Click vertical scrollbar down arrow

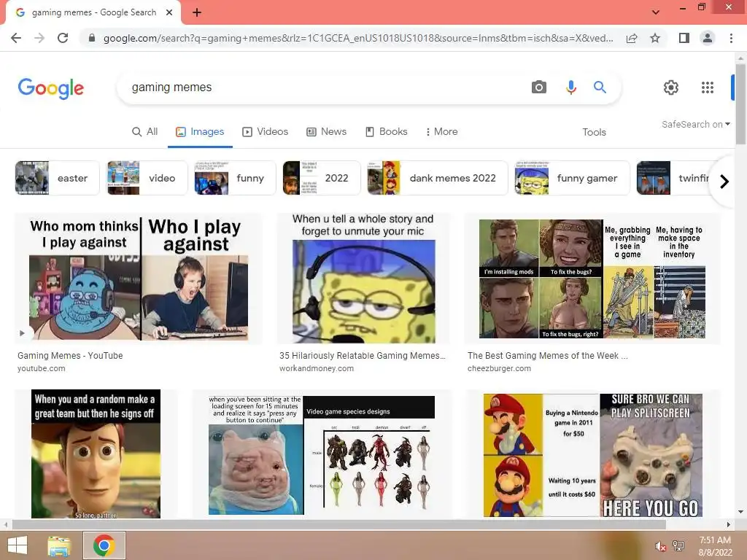tap(740, 513)
